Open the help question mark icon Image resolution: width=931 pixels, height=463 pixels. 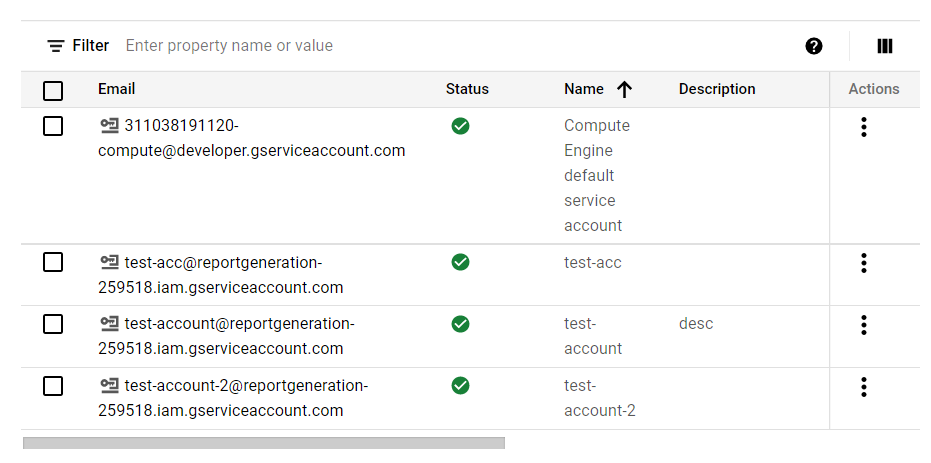click(x=814, y=46)
